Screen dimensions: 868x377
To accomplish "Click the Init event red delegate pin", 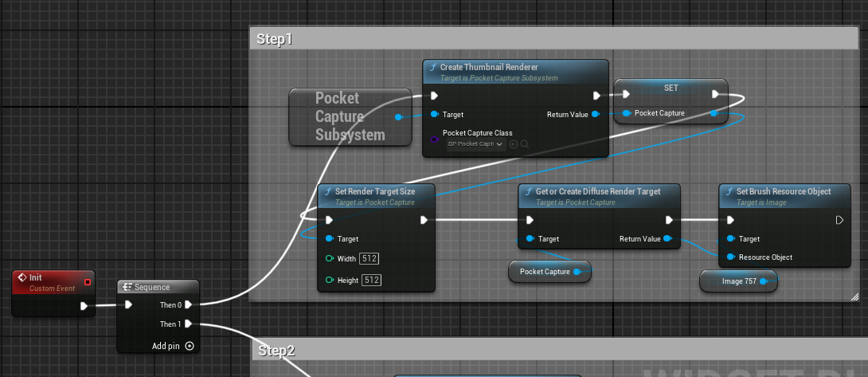I will tap(87, 282).
